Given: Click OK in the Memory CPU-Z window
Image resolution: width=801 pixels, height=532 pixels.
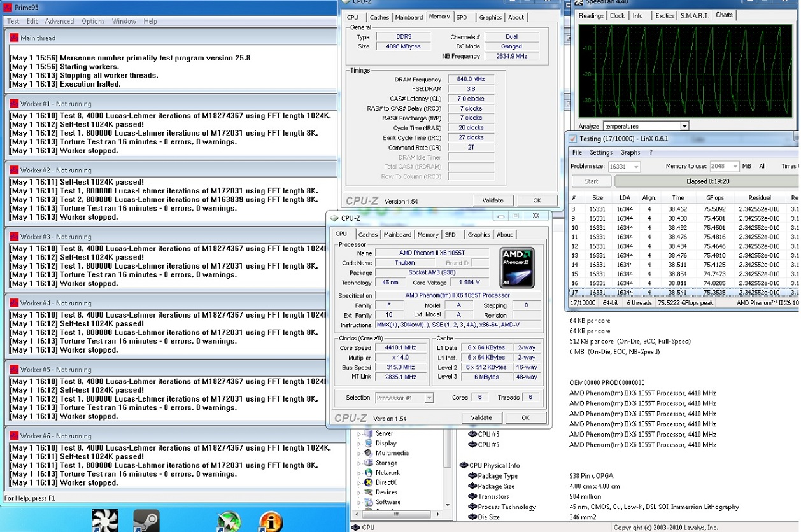Looking at the screenshot, I should (537, 200).
